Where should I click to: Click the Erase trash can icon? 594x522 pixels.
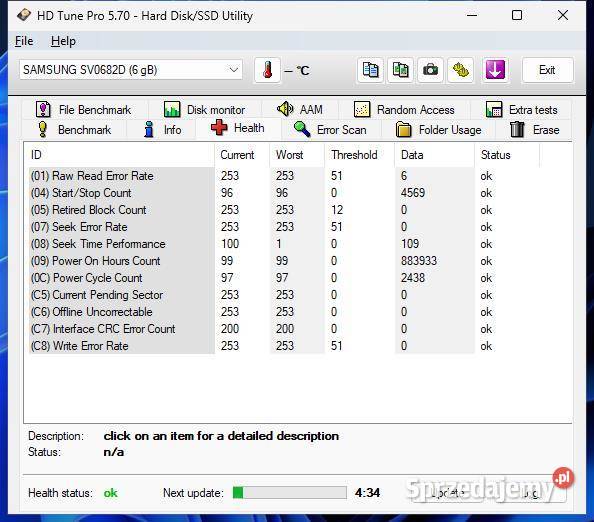(517, 130)
